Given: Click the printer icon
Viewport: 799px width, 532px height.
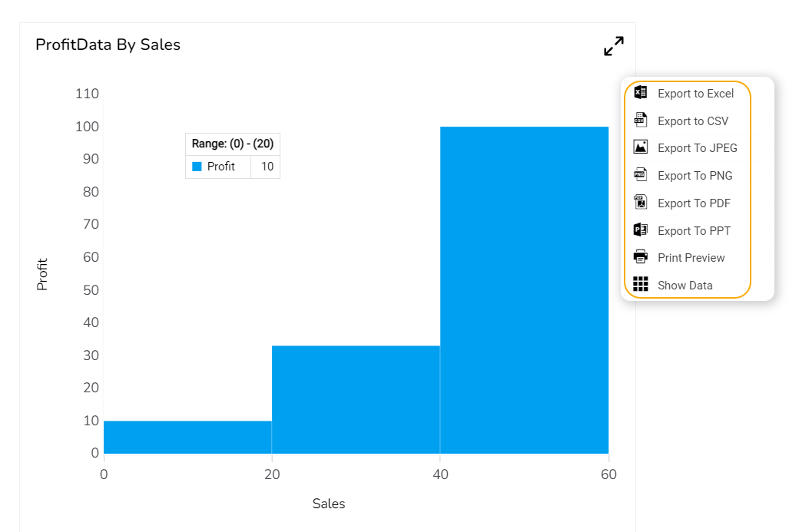Looking at the screenshot, I should (641, 257).
